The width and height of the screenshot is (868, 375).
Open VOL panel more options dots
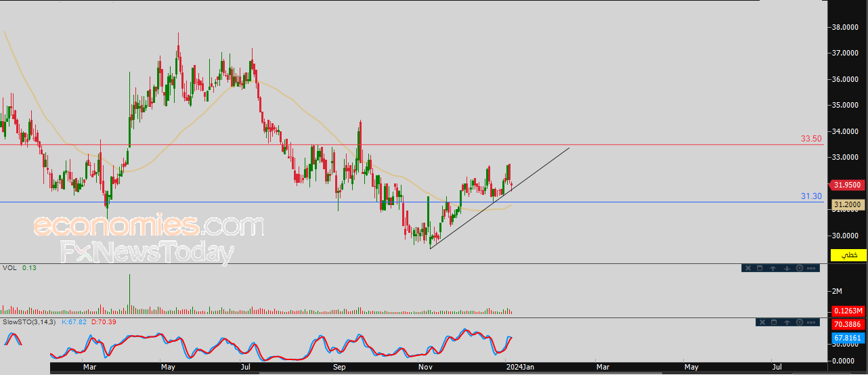pos(811,268)
